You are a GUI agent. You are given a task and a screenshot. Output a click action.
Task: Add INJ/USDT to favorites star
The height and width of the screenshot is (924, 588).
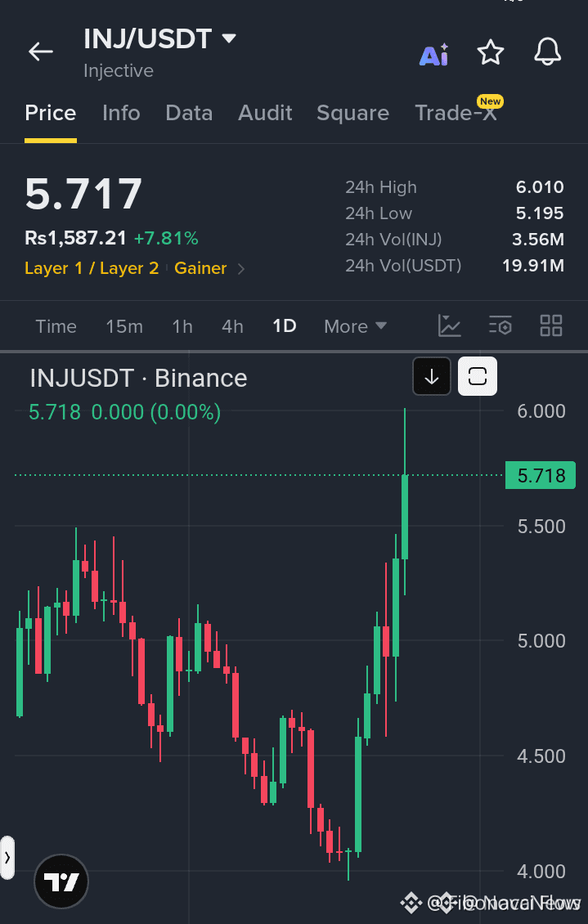click(x=490, y=52)
